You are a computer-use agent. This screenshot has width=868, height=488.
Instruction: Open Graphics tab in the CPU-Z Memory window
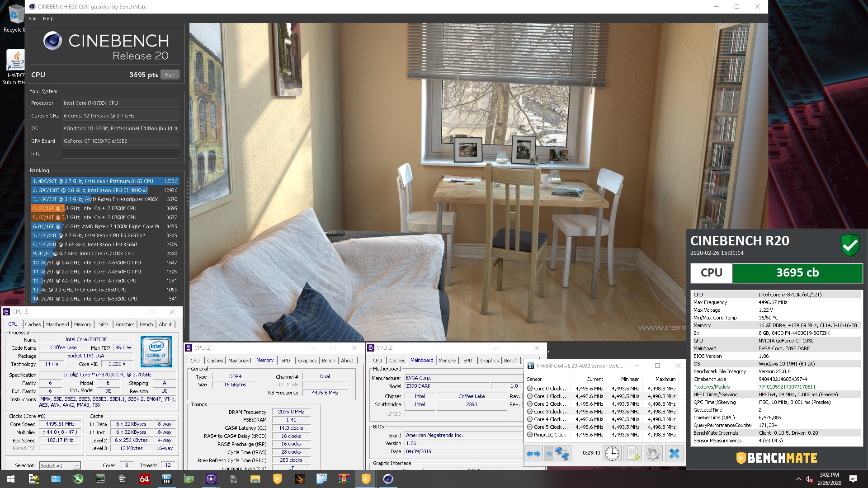pyautogui.click(x=307, y=361)
